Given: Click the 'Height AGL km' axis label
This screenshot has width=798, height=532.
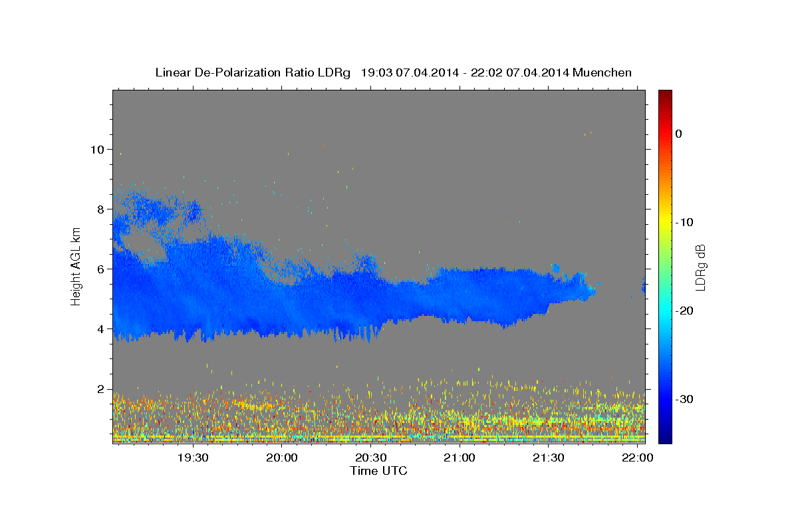Looking at the screenshot, I should click(x=76, y=266).
